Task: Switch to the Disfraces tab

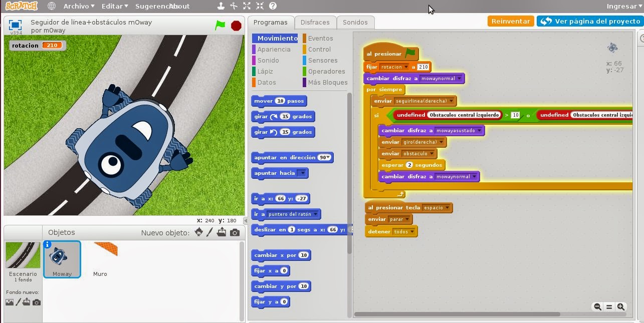Action: 315,22
